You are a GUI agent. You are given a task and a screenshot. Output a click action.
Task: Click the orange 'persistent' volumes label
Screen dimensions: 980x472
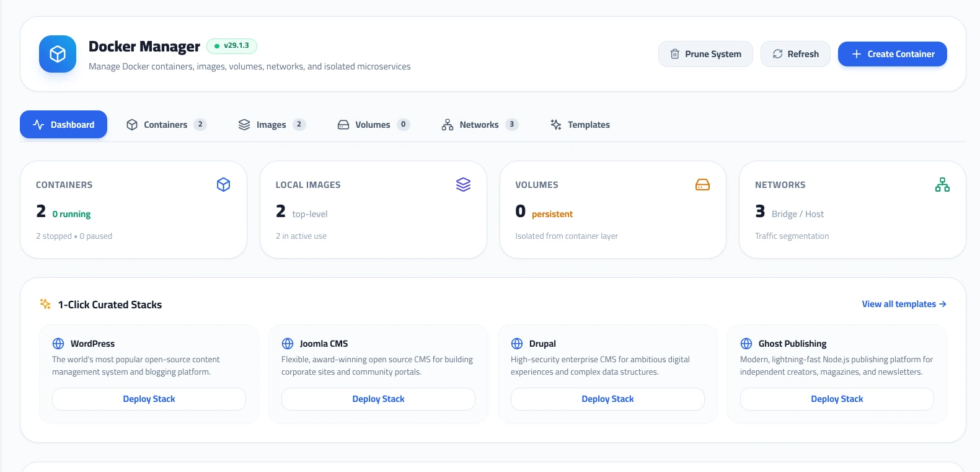[x=552, y=214]
